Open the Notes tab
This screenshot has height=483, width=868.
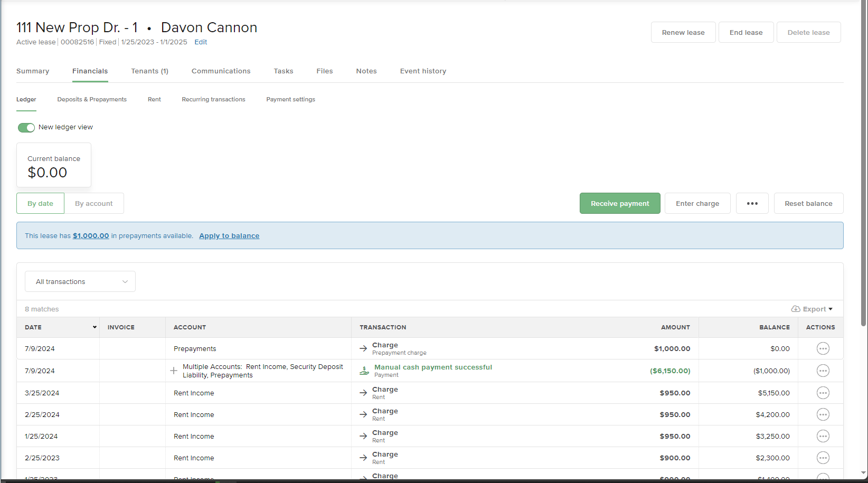pyautogui.click(x=366, y=71)
